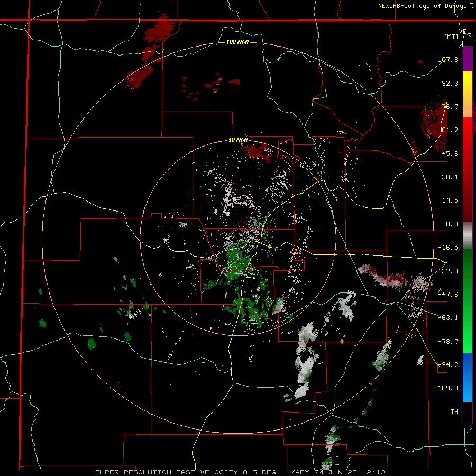
Task: Click the NEXLAB-College of DuPage watermark text
Action: [426, 6]
